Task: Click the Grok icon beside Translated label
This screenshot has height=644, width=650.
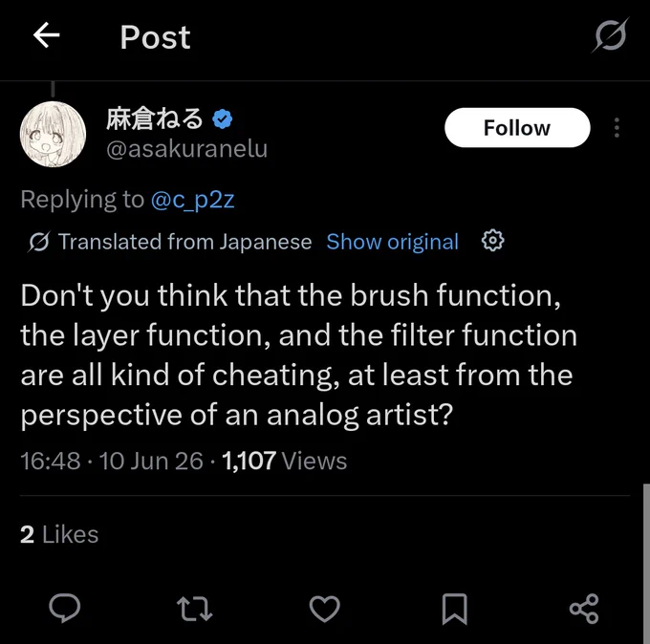Action: coord(39,242)
